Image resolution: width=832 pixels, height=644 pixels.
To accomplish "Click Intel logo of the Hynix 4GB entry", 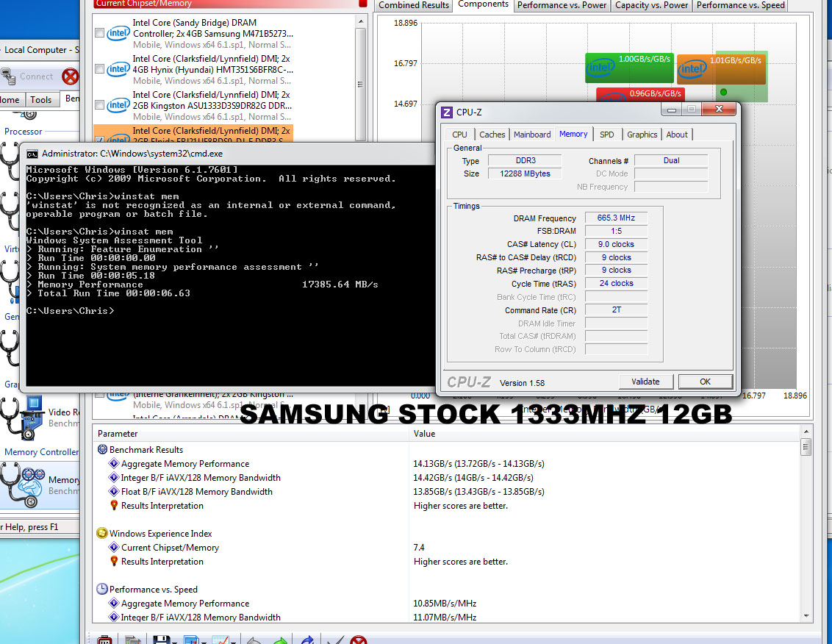I will pyautogui.click(x=118, y=70).
